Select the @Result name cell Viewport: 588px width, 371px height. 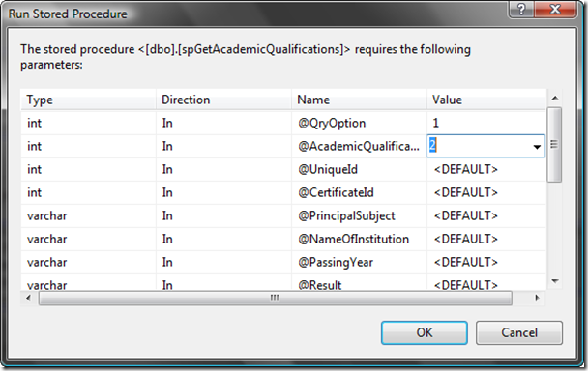359,282
